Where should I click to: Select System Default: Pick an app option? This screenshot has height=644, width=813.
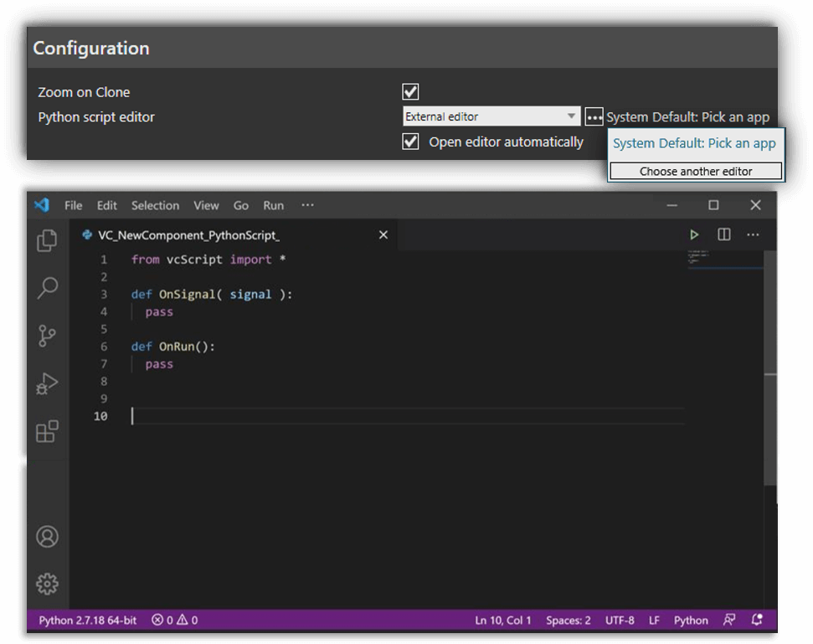tap(694, 143)
